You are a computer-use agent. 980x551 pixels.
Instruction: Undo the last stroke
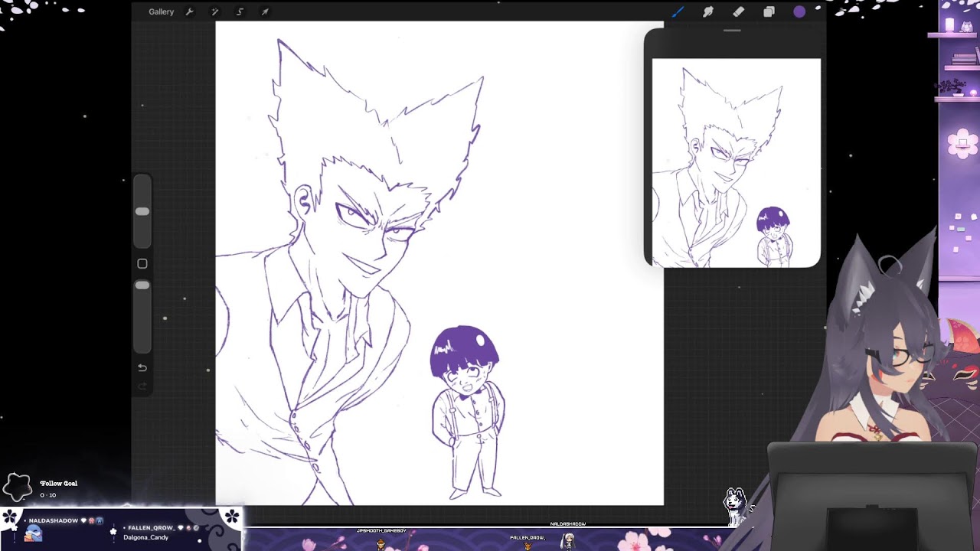142,367
